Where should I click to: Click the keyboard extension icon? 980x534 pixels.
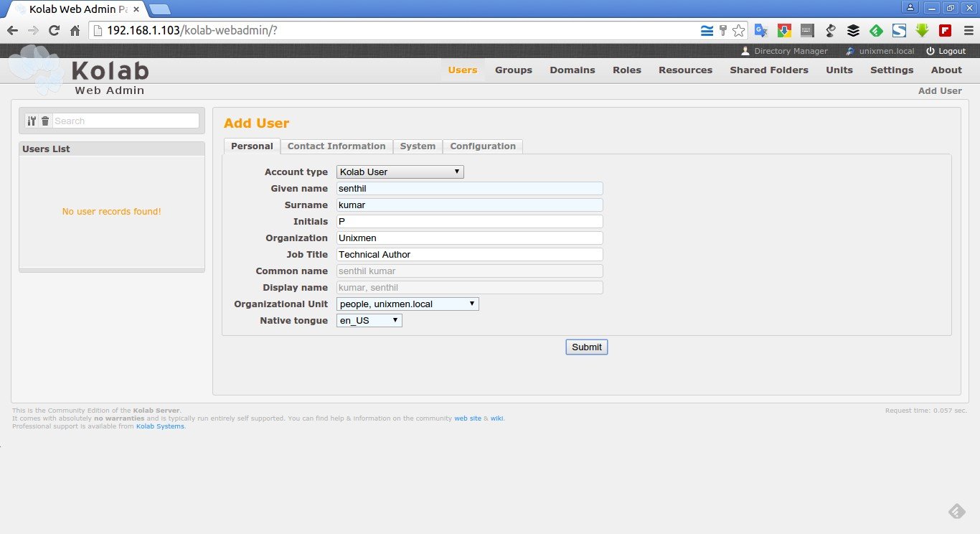click(807, 31)
